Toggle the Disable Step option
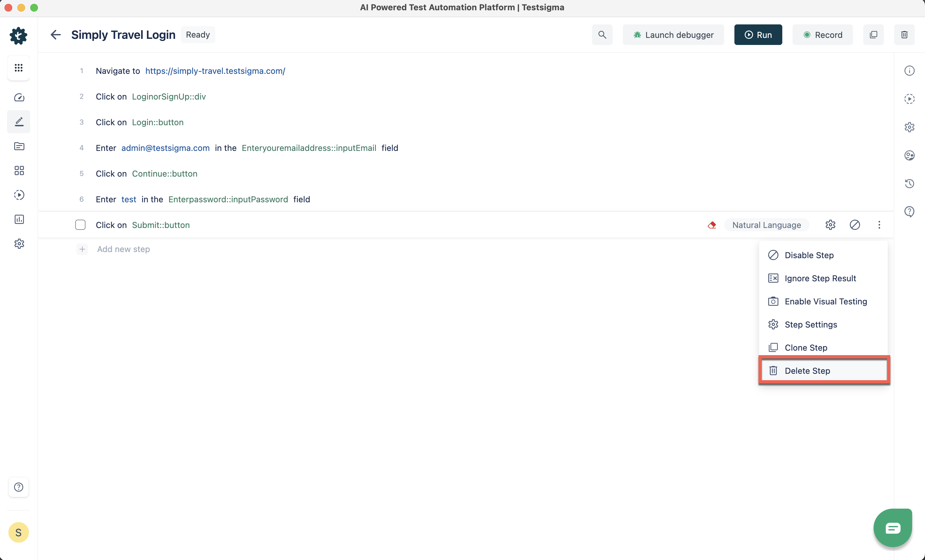Viewport: 925px width, 560px height. (x=809, y=255)
